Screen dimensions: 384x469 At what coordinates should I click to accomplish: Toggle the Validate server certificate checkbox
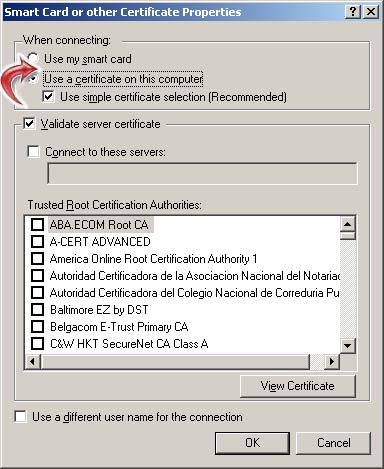[x=29, y=124]
